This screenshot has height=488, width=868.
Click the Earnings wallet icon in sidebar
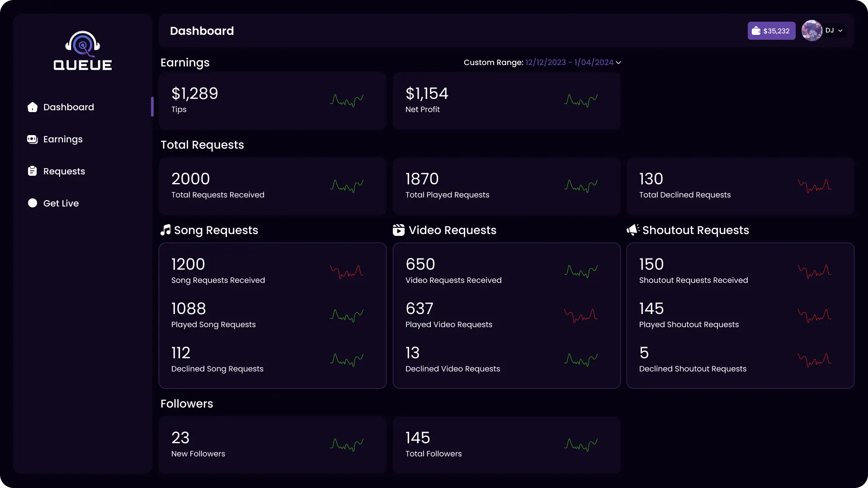point(32,139)
